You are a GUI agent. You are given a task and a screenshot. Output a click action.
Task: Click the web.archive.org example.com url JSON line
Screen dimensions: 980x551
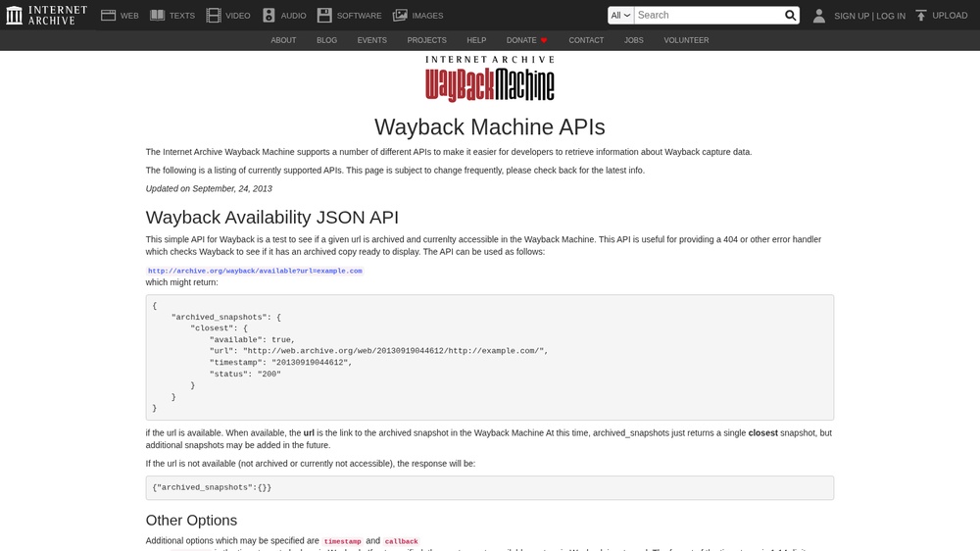tap(378, 351)
